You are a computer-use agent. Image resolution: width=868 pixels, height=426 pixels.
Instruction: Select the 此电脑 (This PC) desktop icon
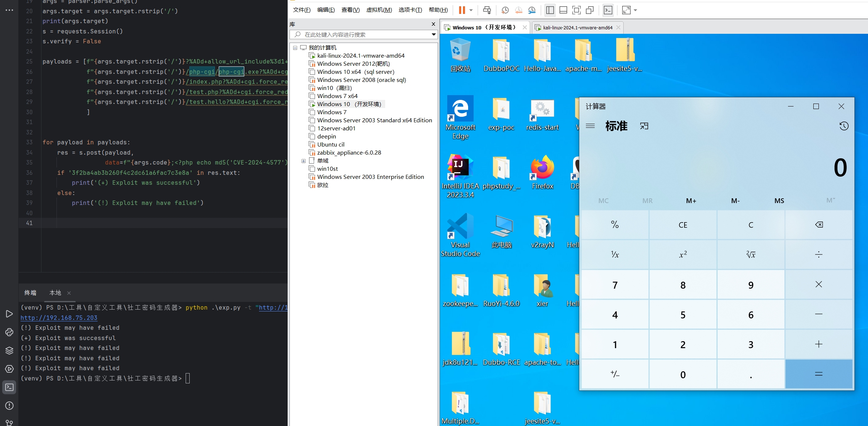tap(501, 232)
